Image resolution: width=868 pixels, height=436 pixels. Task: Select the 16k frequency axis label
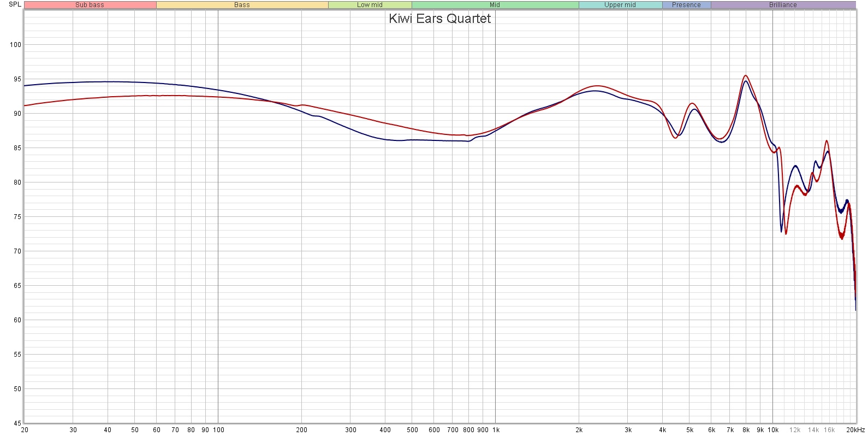click(x=829, y=430)
